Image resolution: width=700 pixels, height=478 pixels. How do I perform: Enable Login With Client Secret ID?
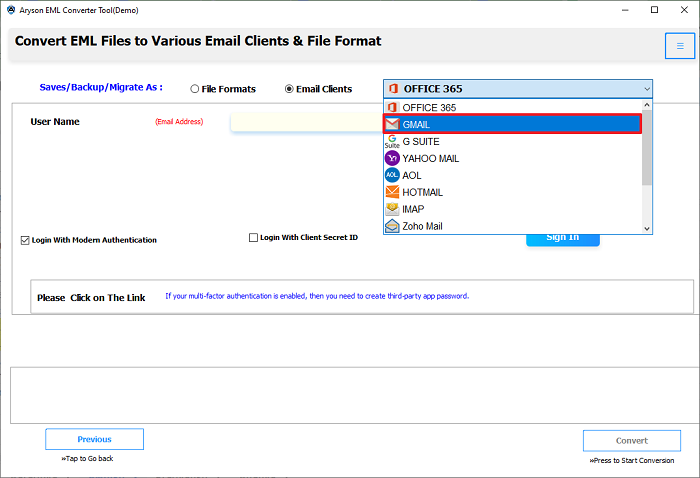253,237
